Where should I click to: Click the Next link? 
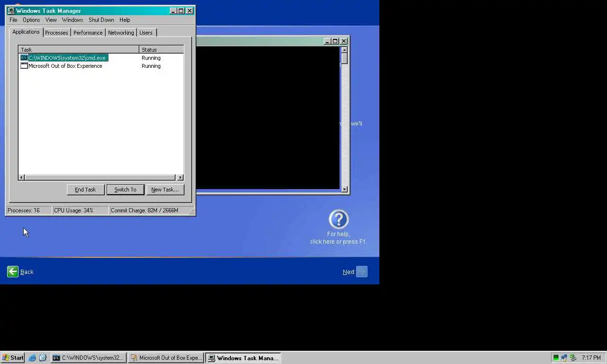(349, 272)
